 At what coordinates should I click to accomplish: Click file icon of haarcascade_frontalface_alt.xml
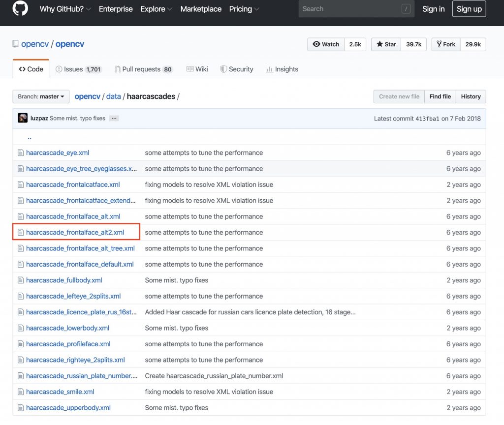tap(21, 216)
